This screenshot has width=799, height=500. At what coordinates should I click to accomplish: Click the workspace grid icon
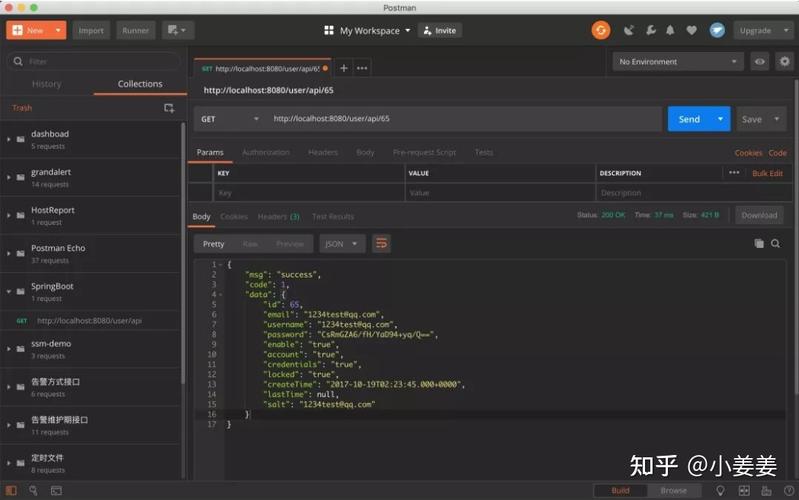pos(329,31)
